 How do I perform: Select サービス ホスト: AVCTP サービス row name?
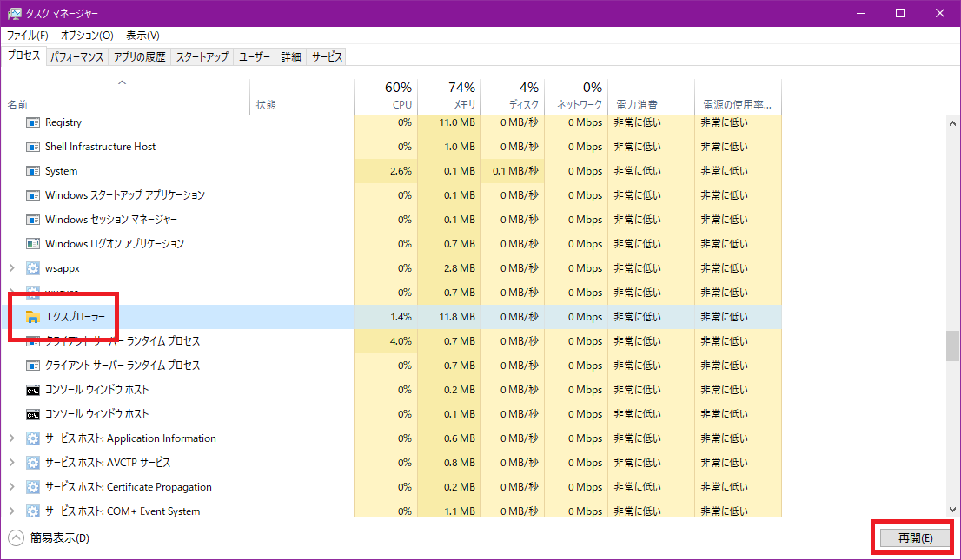click(x=108, y=463)
